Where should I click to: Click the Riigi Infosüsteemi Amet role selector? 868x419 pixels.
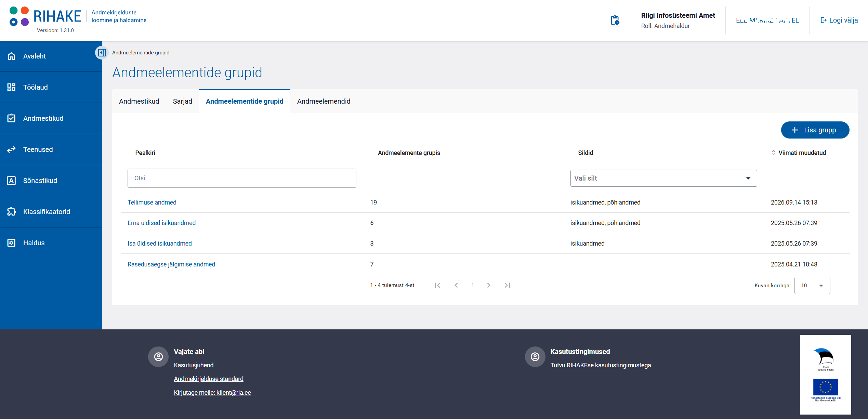[678, 20]
